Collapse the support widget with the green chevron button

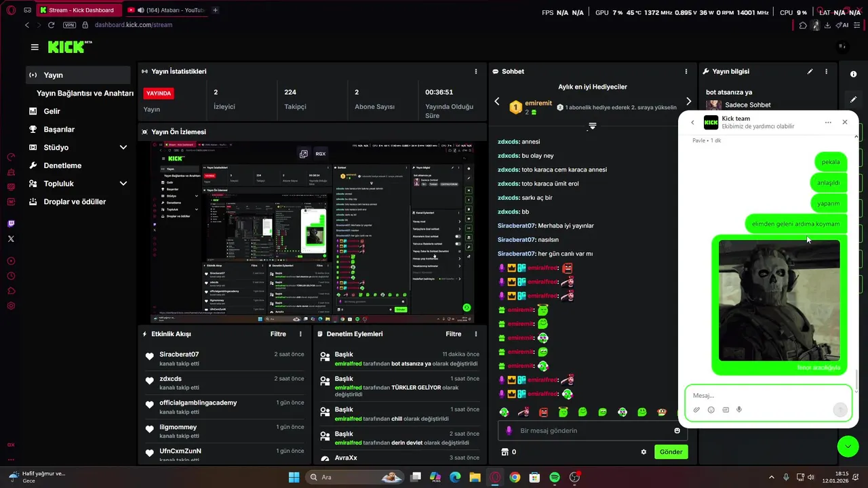(848, 446)
